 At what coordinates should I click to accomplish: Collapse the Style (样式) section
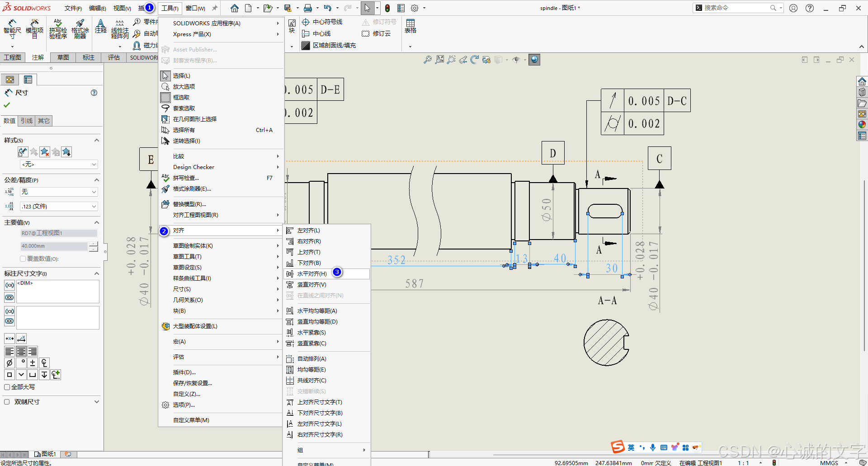(97, 141)
